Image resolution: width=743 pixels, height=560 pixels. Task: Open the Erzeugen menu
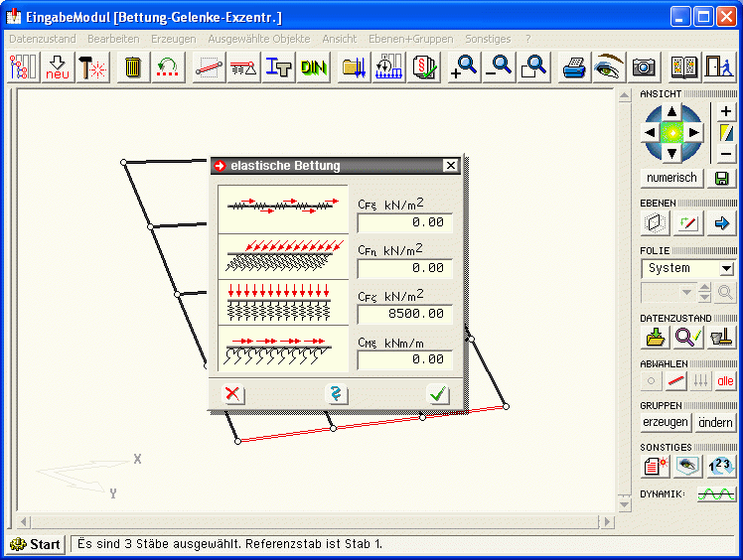click(x=173, y=39)
